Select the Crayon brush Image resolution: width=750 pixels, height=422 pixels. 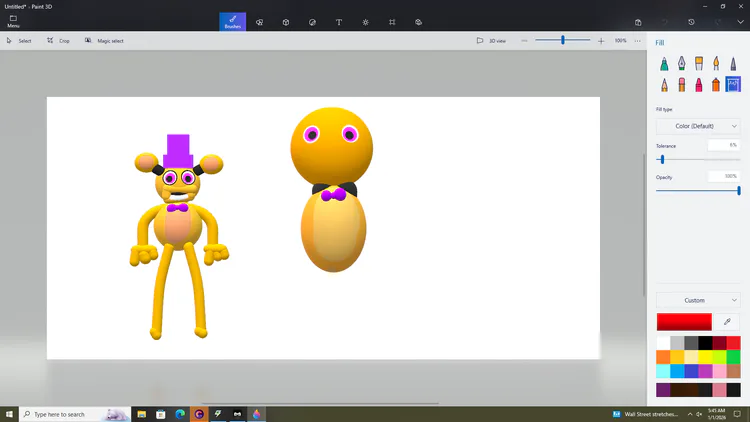point(699,85)
